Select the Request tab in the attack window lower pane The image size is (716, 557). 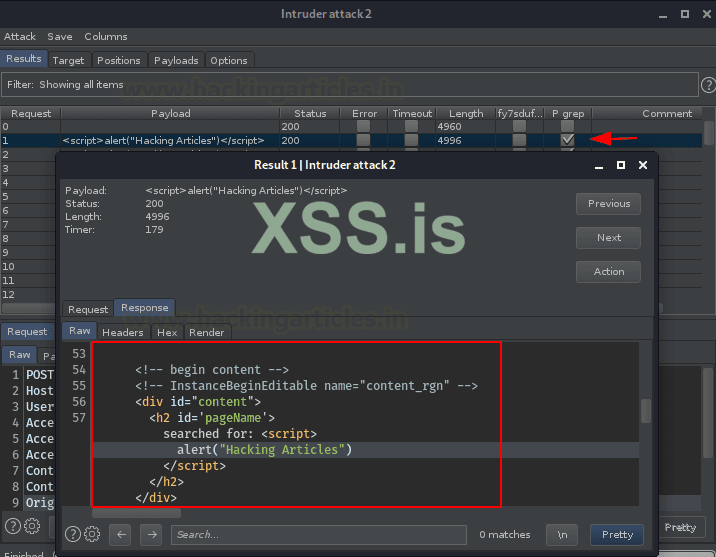pyautogui.click(x=27, y=331)
